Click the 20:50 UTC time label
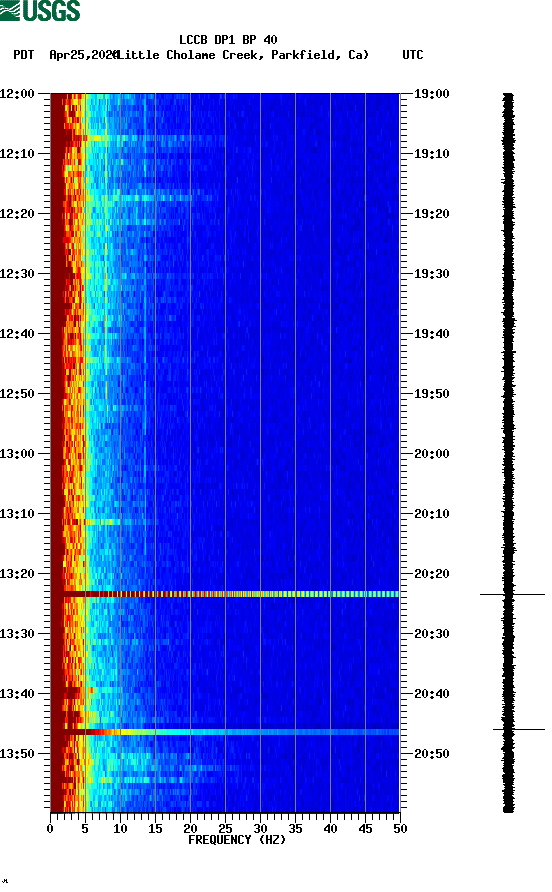 (x=432, y=754)
